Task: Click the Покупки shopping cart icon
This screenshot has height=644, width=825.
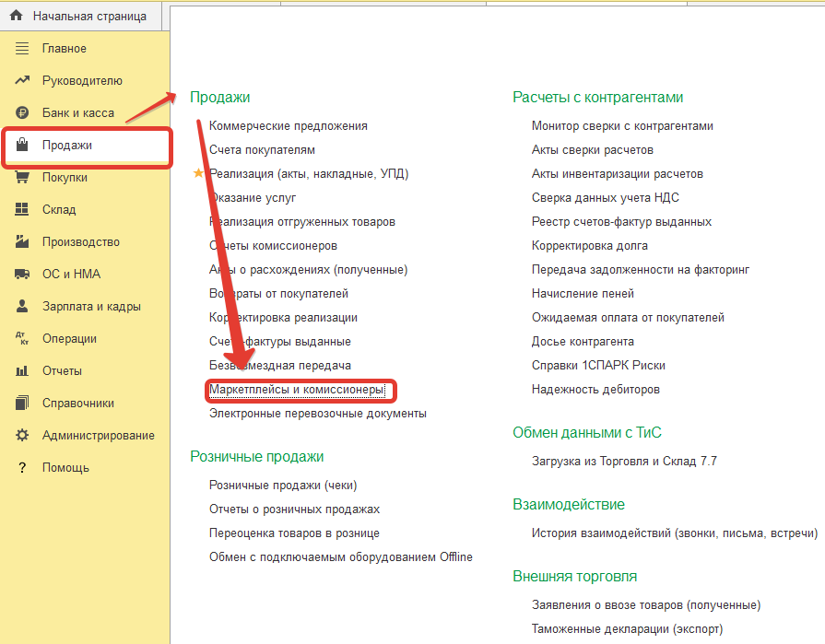Action: 22,178
